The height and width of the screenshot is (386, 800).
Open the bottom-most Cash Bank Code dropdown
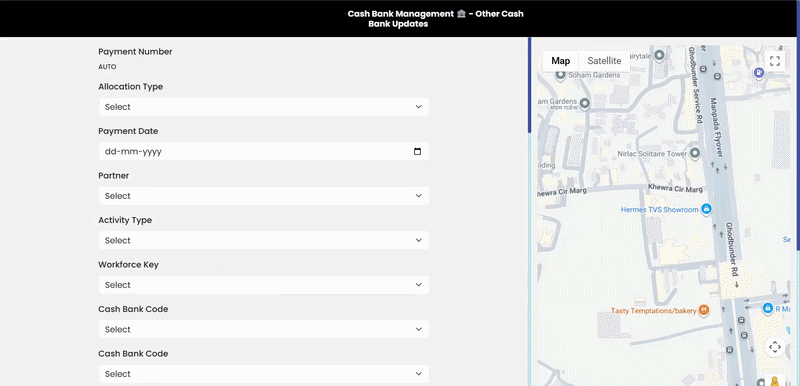coord(263,374)
